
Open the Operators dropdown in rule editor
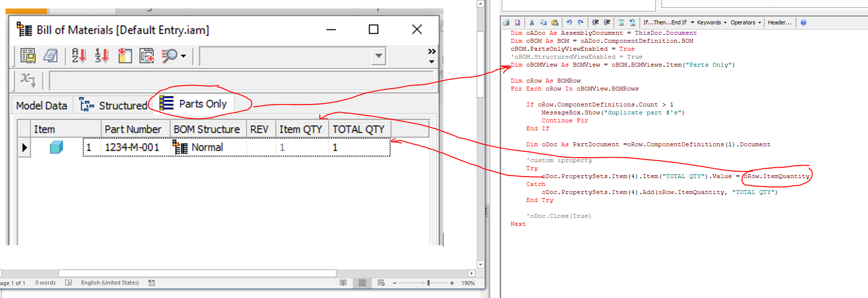(x=746, y=22)
